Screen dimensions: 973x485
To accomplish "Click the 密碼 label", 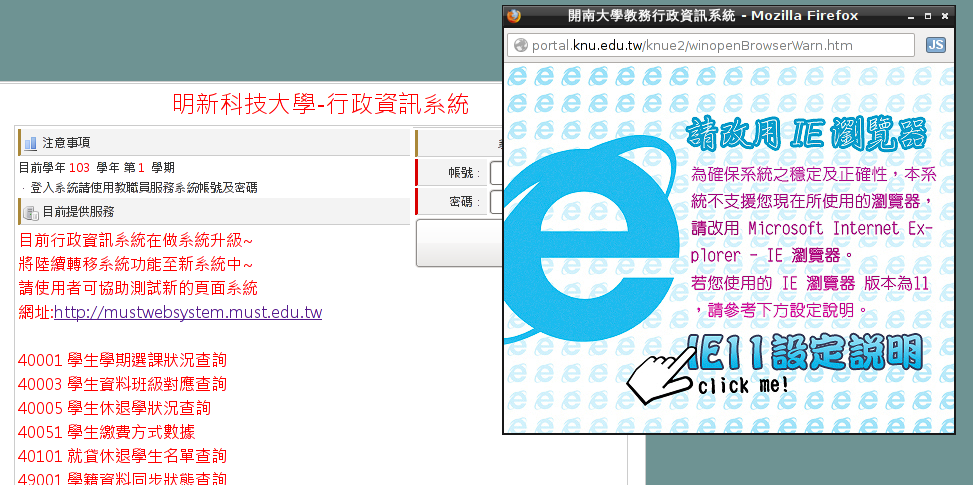I will point(464,202).
